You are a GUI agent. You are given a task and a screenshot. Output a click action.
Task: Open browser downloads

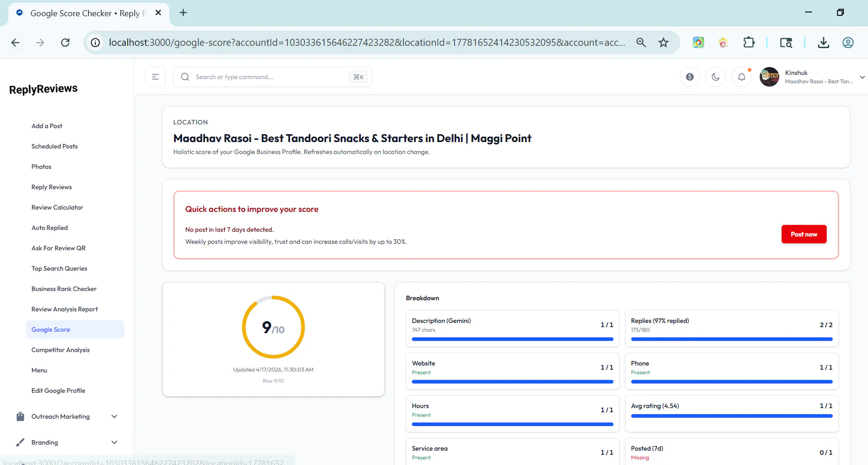pos(823,43)
